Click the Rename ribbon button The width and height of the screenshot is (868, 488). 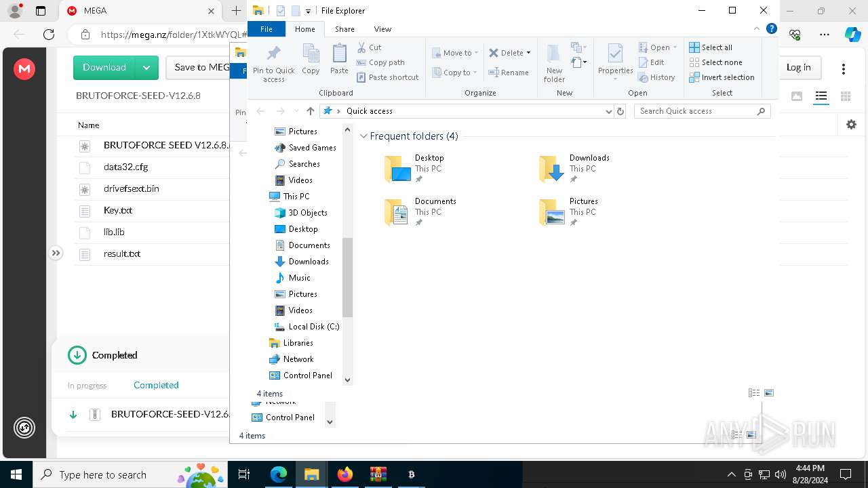click(509, 73)
